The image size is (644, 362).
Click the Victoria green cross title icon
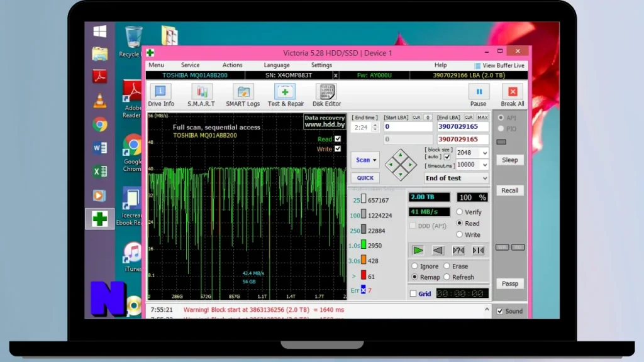click(150, 53)
